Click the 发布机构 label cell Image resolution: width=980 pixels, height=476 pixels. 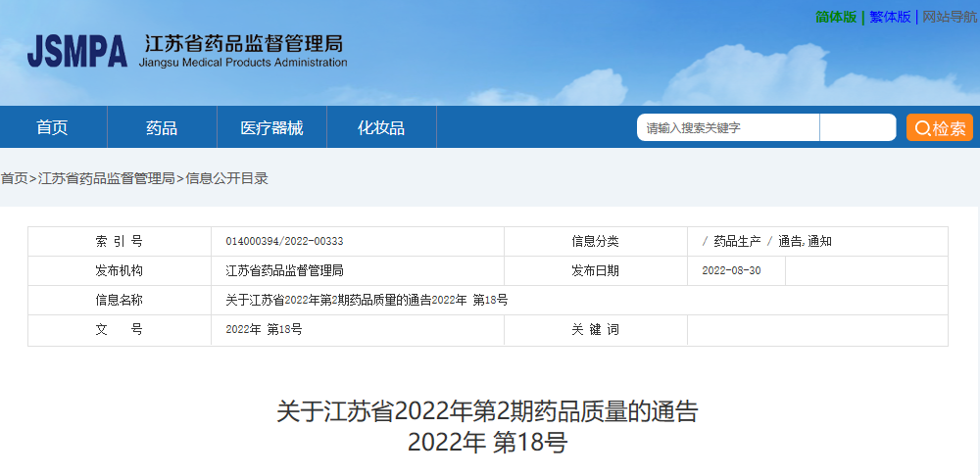[x=120, y=271]
